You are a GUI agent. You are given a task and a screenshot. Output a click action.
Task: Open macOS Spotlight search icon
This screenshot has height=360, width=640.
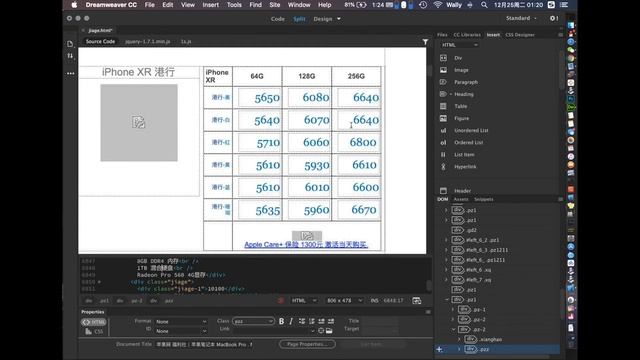tap(484, 5)
